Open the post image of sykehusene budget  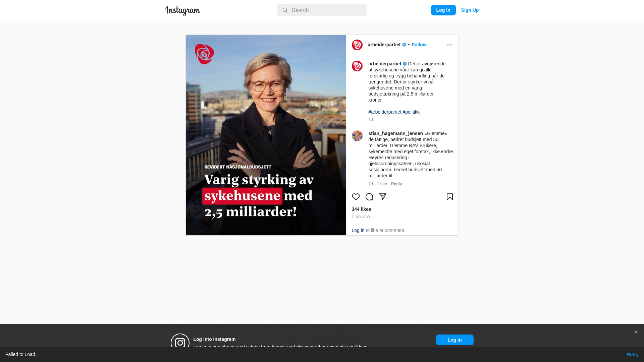(x=266, y=135)
